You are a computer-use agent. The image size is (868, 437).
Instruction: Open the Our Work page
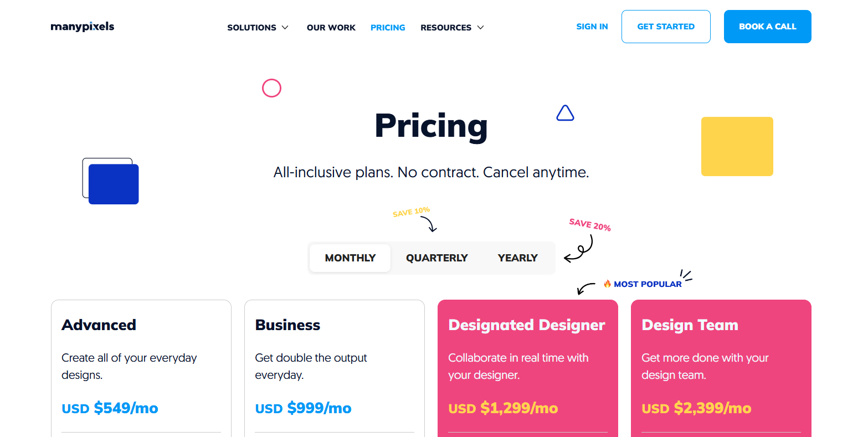[x=331, y=28]
